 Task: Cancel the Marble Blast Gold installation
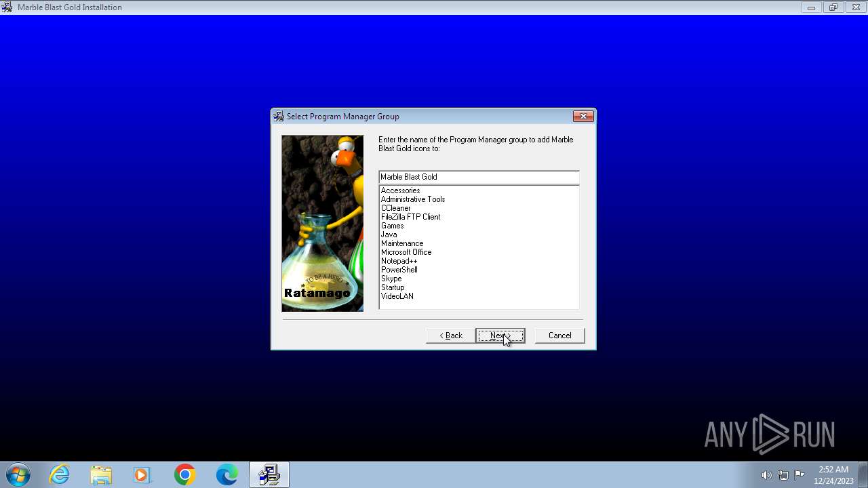click(x=559, y=335)
